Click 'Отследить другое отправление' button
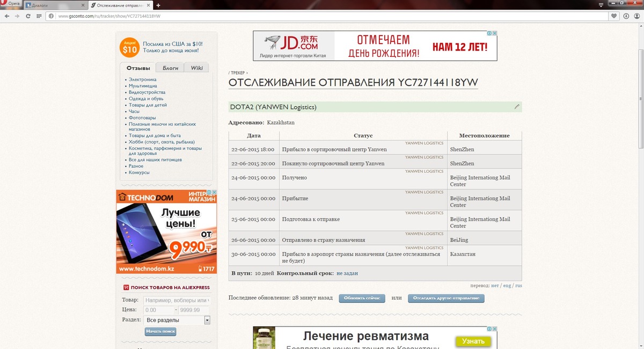 point(445,298)
